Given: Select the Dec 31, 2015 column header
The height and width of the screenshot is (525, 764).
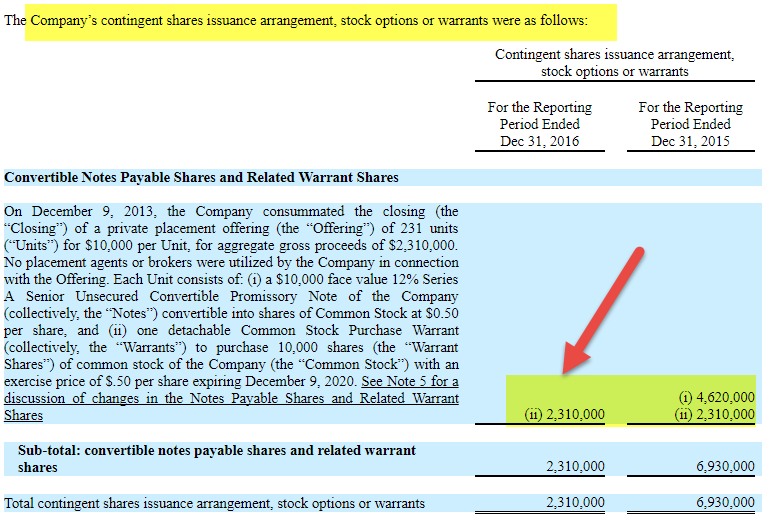Looking at the screenshot, I should [691, 124].
